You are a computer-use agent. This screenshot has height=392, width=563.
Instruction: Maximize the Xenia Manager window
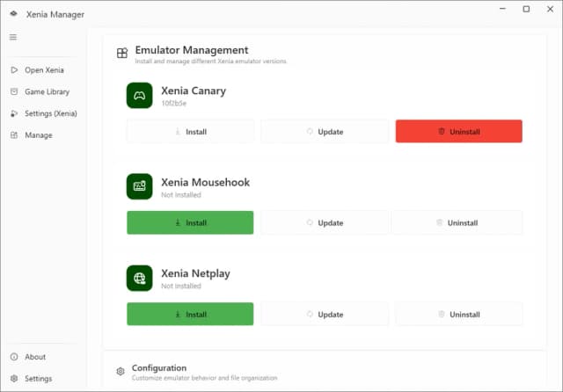click(x=526, y=9)
